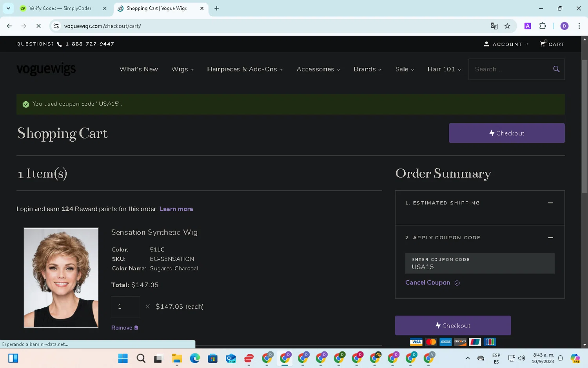
Task: Open Sensation Synthetic Wig product title
Action: point(154,232)
